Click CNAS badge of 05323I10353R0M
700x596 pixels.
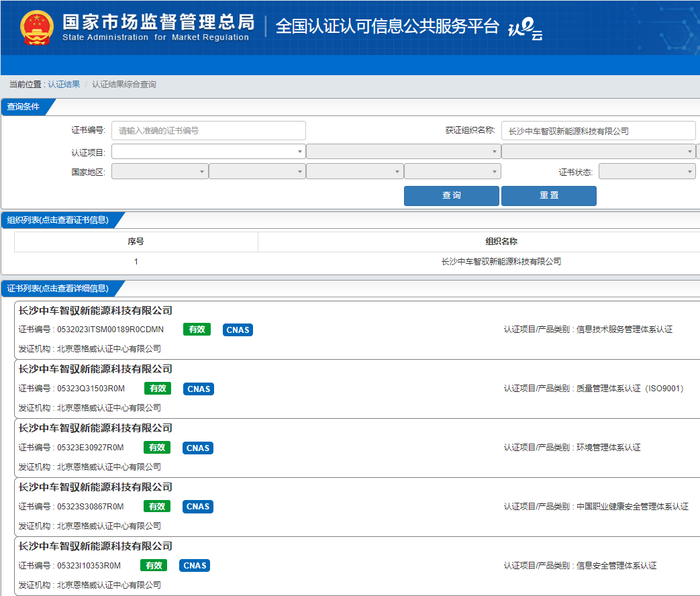pyautogui.click(x=195, y=566)
